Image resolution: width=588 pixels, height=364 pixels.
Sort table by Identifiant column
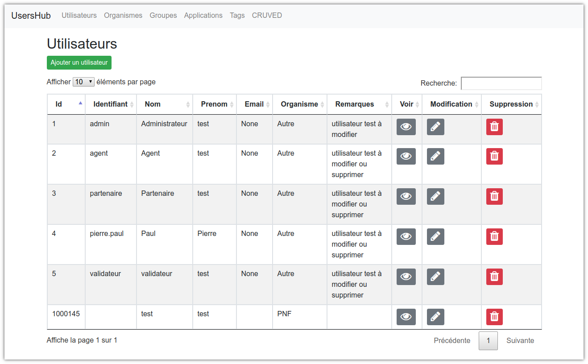[111, 104]
